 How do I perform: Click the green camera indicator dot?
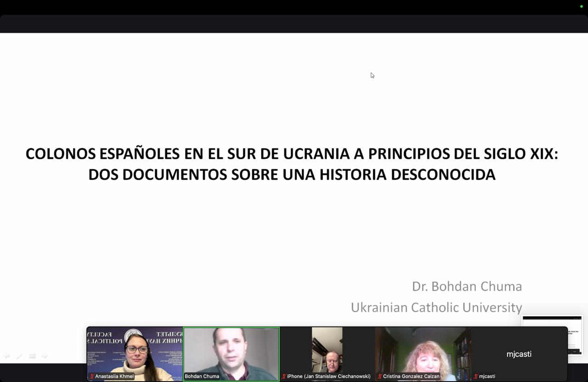click(581, 6)
